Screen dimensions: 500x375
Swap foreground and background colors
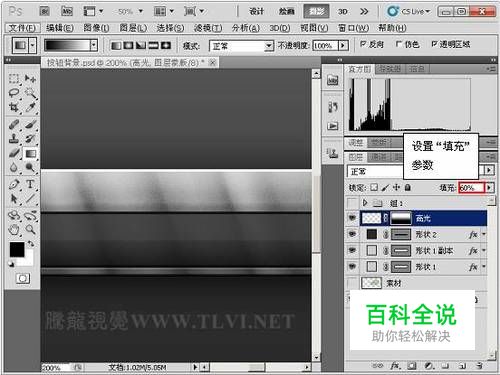click(31, 244)
